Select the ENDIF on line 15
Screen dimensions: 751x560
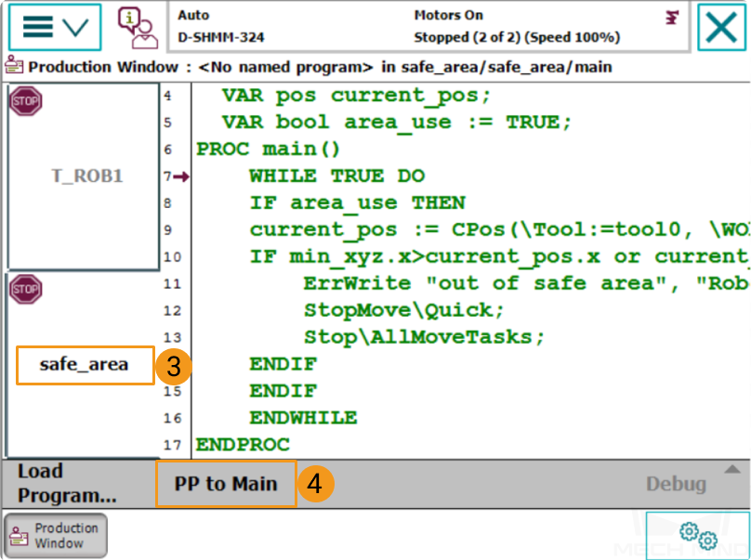coord(283,392)
